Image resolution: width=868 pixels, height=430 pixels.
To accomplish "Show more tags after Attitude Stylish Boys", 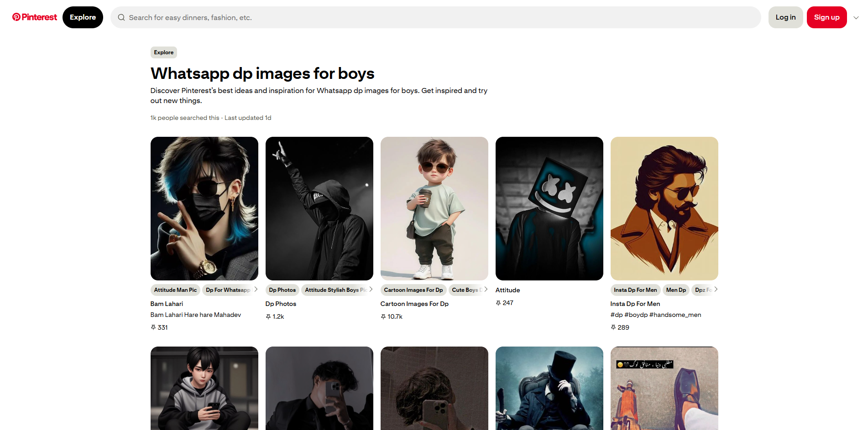I will (371, 290).
